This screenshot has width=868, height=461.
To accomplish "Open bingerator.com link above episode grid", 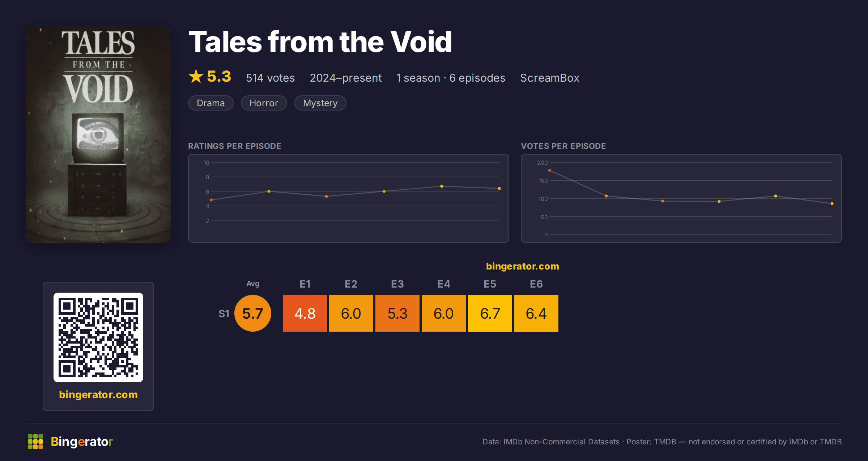I will pyautogui.click(x=523, y=266).
